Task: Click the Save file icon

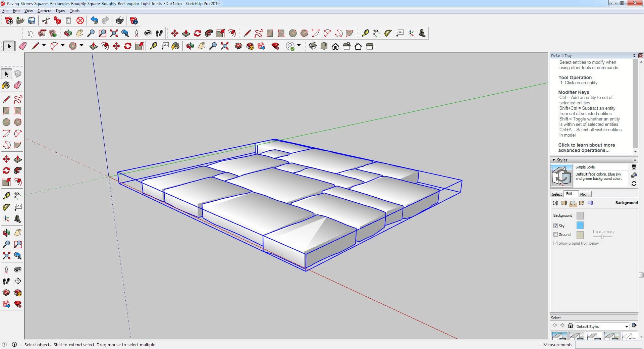Action: (x=32, y=21)
